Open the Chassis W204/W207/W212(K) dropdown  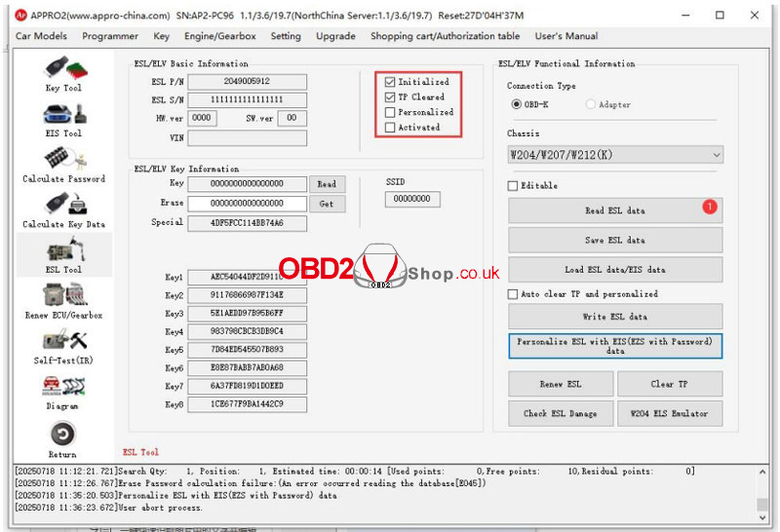click(x=615, y=155)
